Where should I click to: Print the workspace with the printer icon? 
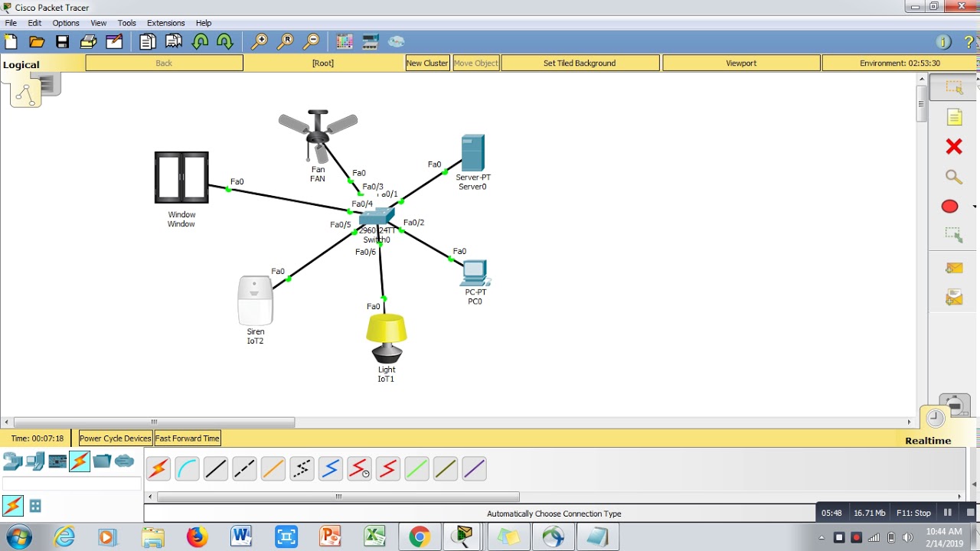[x=88, y=41]
